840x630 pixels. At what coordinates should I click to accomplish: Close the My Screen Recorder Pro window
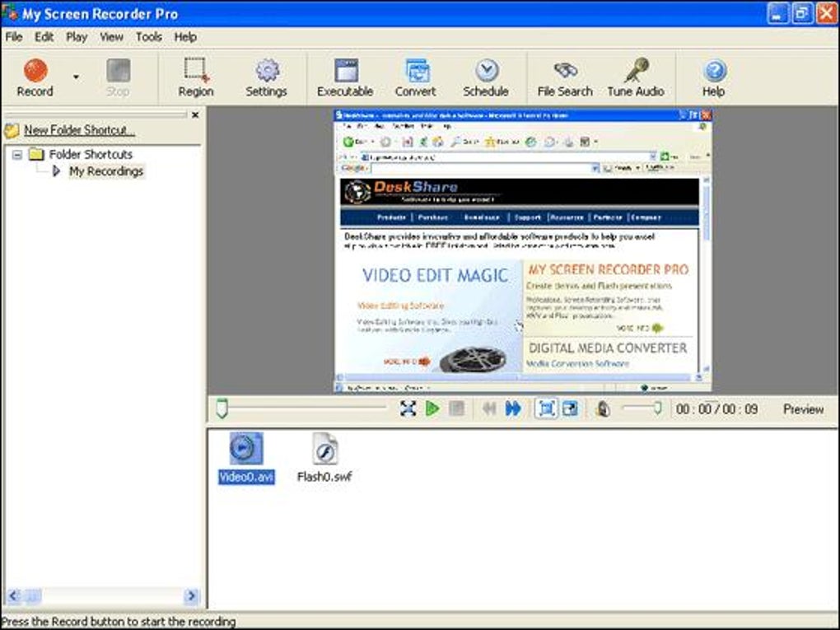[x=827, y=13]
